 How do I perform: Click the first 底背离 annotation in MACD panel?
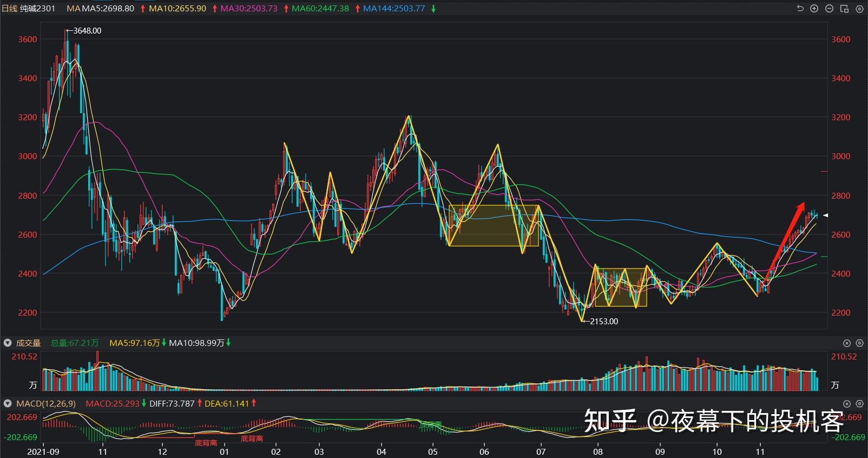(206, 443)
